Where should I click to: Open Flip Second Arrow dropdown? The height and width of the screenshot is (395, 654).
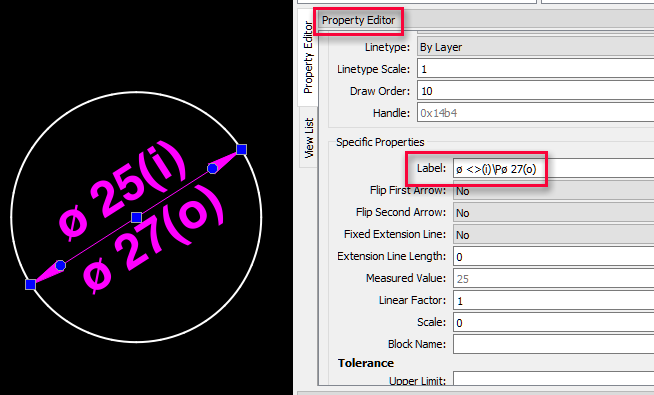pyautogui.click(x=553, y=213)
